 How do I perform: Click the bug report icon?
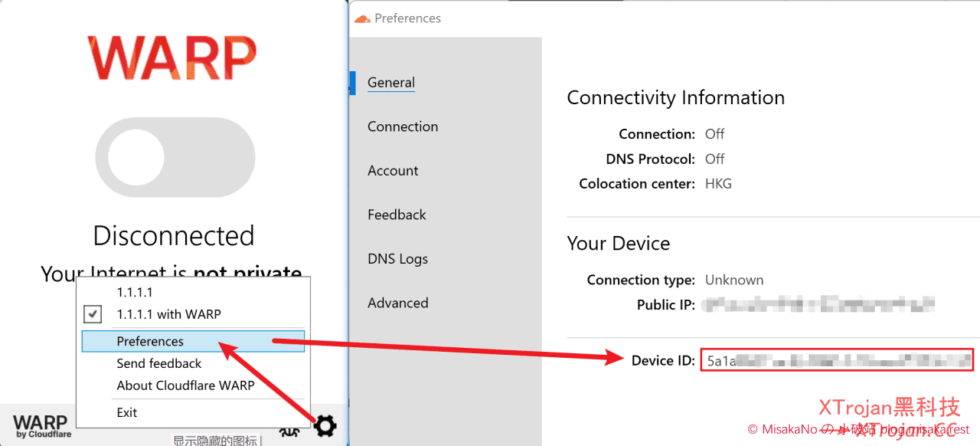(289, 431)
